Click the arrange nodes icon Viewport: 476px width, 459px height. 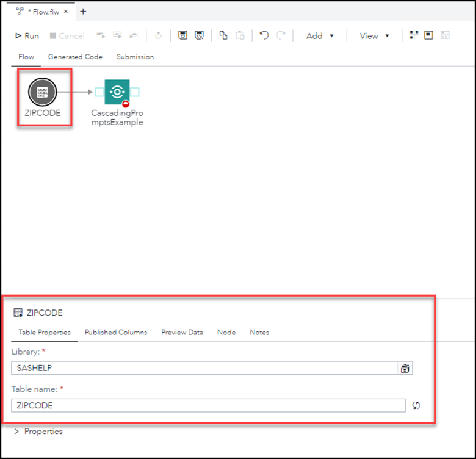click(x=414, y=35)
